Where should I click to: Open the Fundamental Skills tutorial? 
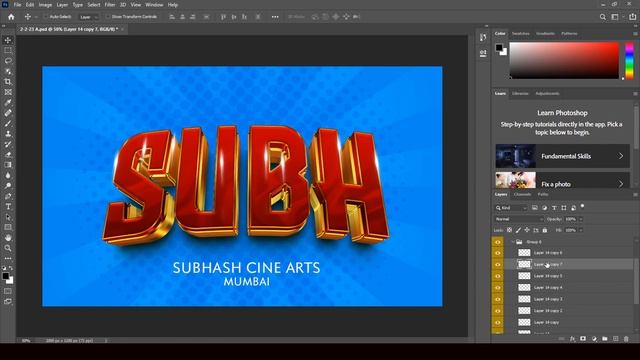562,156
